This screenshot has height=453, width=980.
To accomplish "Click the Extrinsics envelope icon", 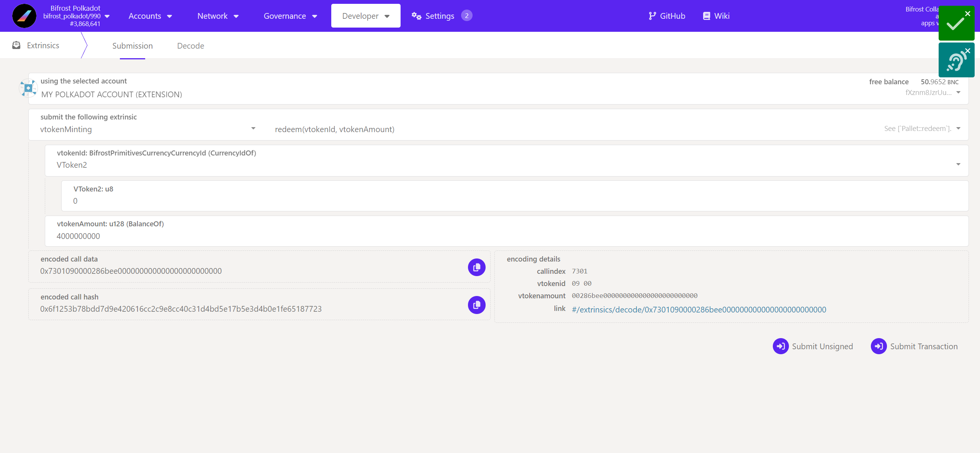I will click(16, 46).
